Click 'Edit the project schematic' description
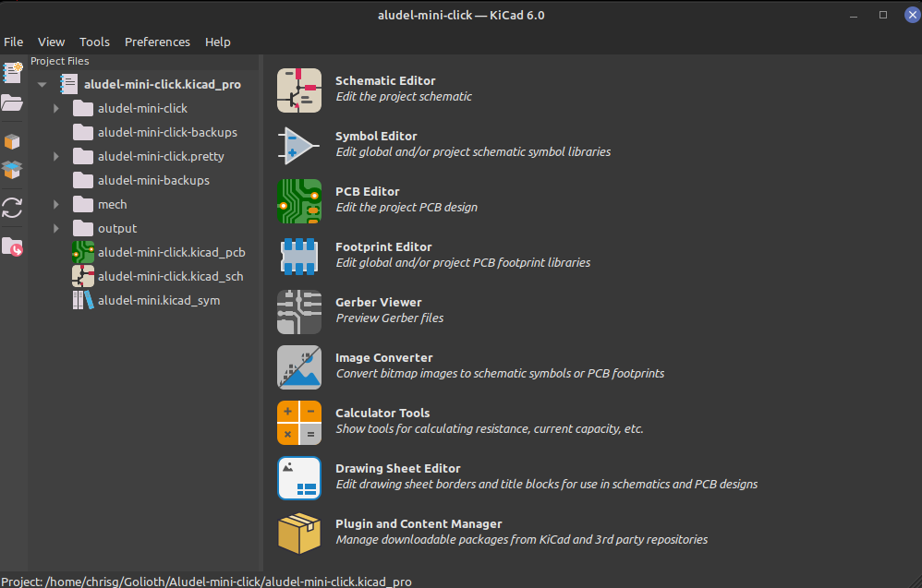This screenshot has height=588, width=922. tap(404, 96)
